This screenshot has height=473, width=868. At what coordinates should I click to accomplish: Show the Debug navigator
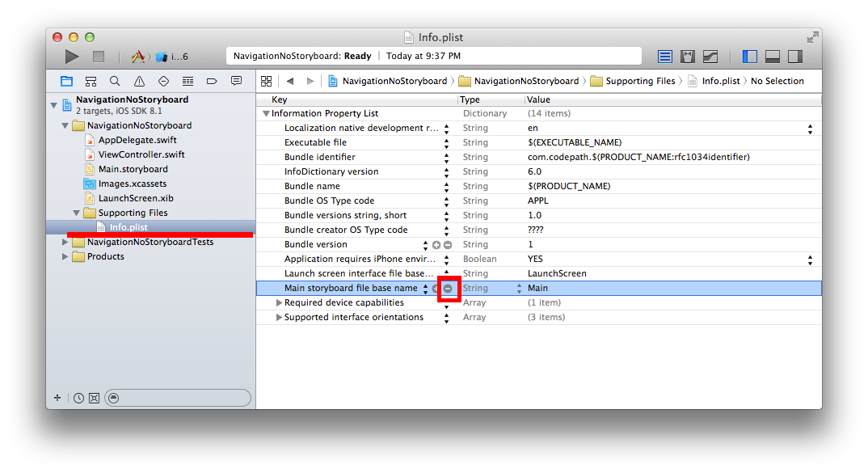188,82
